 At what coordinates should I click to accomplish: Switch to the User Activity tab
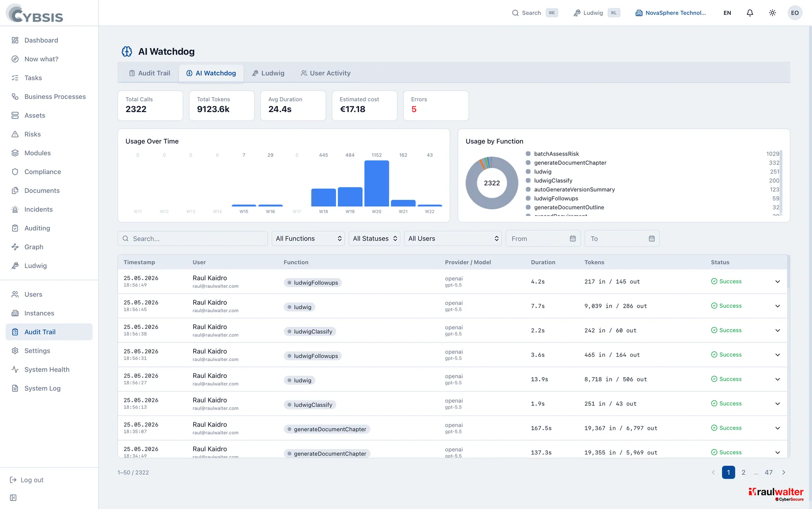point(326,73)
